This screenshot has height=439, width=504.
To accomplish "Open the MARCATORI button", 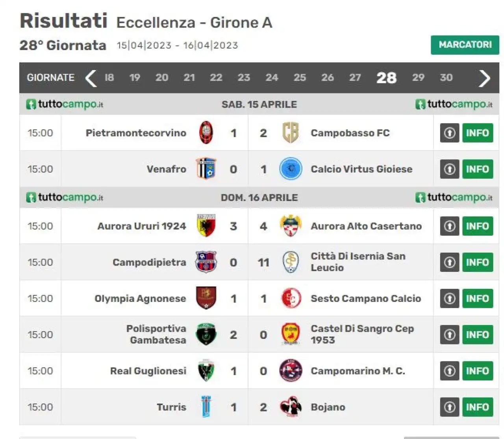I will click(465, 45).
